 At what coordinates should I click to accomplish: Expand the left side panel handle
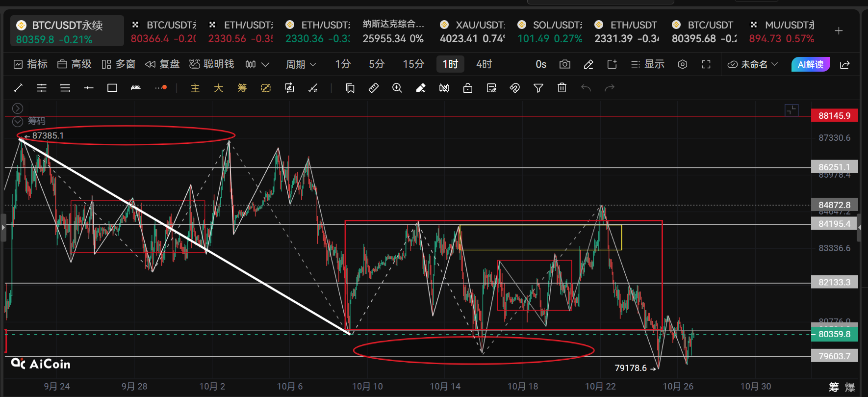(3, 228)
